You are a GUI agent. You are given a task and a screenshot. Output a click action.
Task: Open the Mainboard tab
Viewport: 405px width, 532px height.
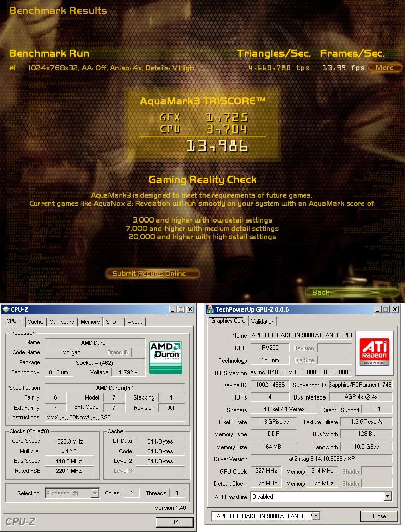[x=62, y=322]
